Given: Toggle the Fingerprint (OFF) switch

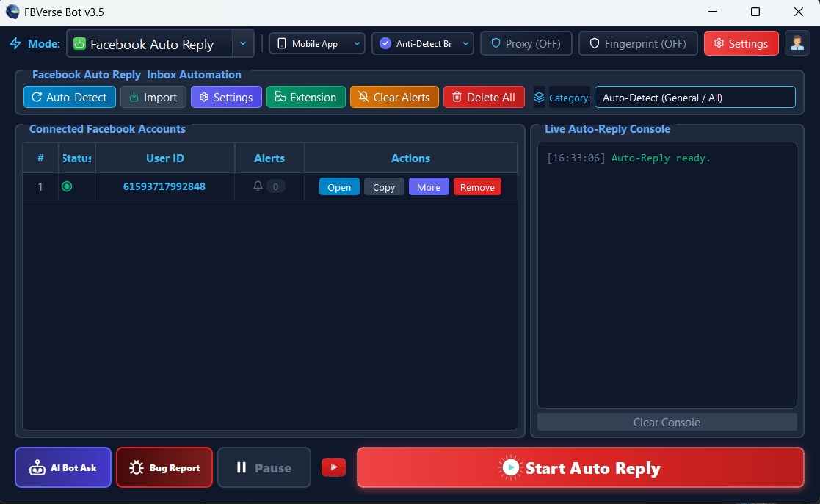Looking at the screenshot, I should (638, 43).
